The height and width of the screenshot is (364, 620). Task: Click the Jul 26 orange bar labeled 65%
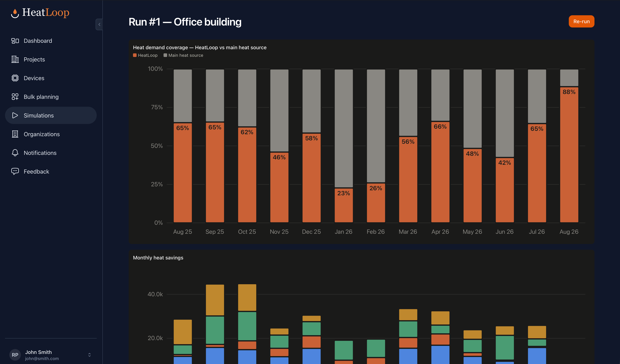coord(537,173)
